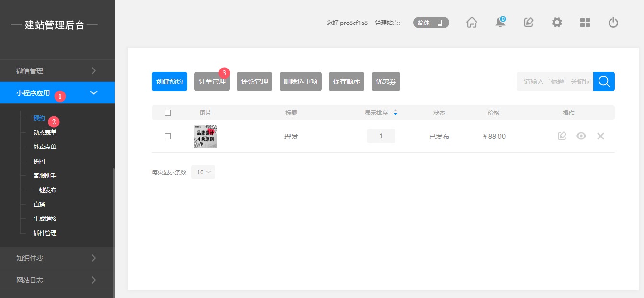Open 拼团 from the sidebar menu
Viewport: 644px width, 298px height.
click(x=39, y=161)
